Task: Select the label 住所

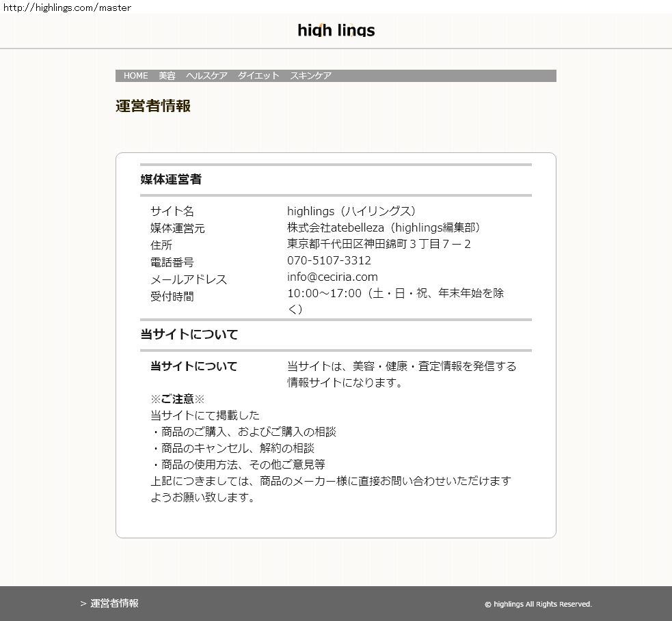Action: pos(161,245)
